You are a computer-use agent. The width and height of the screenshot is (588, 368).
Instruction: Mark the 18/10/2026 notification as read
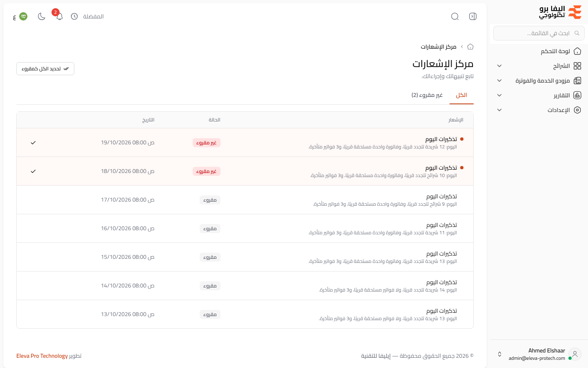click(33, 171)
